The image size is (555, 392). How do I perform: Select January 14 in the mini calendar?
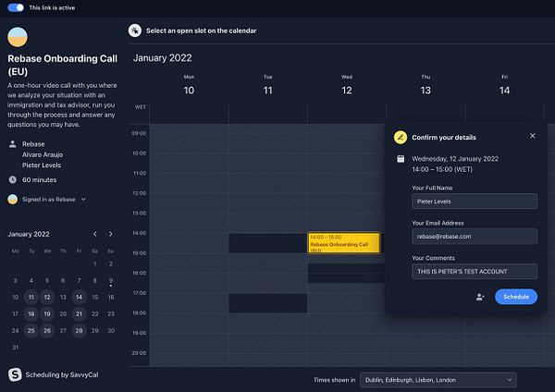coord(79,297)
